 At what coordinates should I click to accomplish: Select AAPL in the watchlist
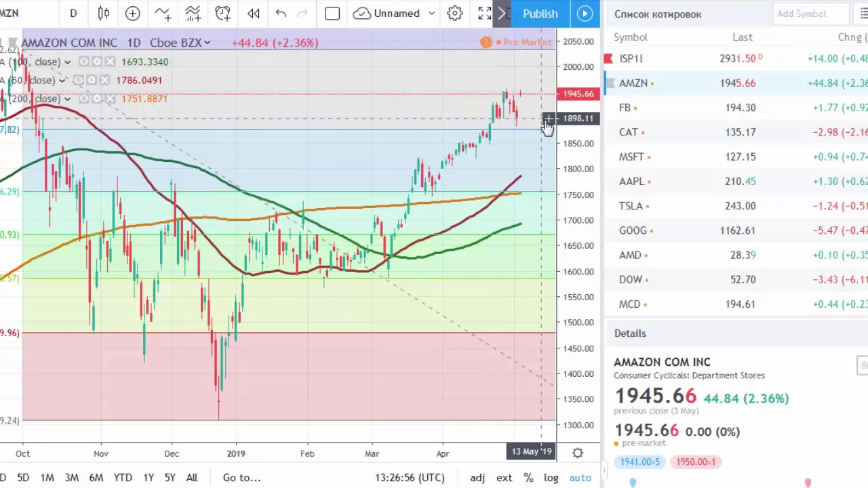(736, 181)
